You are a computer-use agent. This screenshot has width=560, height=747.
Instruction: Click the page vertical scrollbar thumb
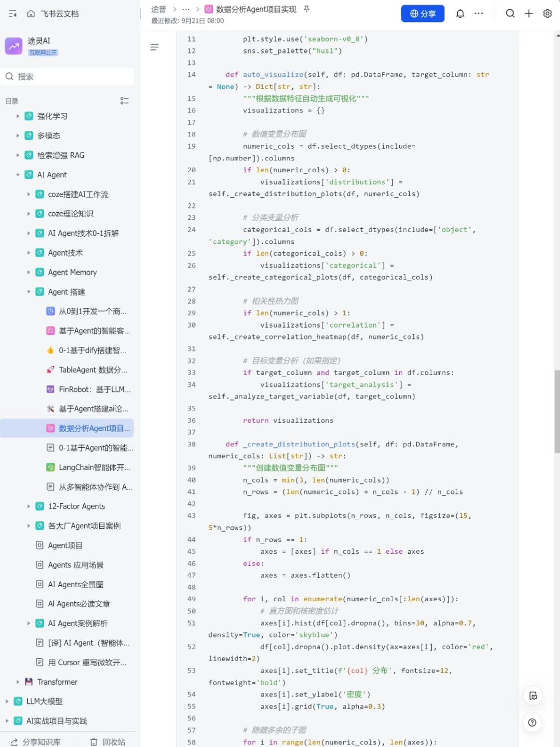[x=557, y=411]
